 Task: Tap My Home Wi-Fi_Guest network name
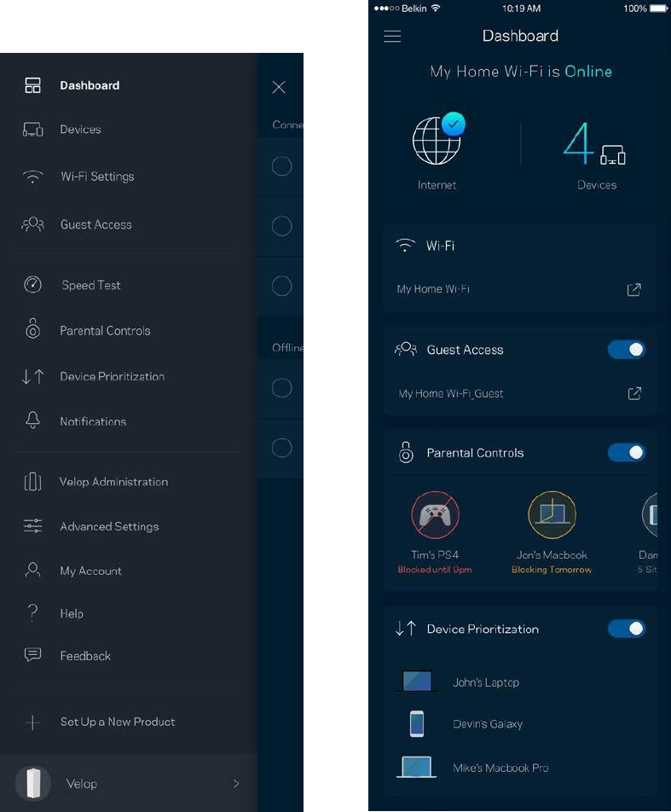click(450, 393)
